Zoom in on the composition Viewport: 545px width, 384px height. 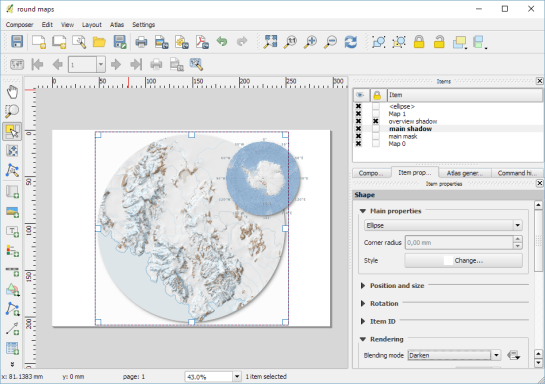pos(310,42)
